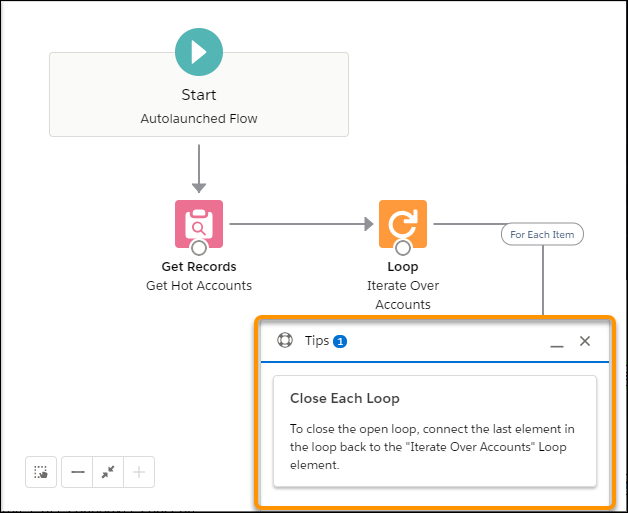Click the Iterate Over Accounts label
The height and width of the screenshot is (513, 628).
[x=403, y=294]
